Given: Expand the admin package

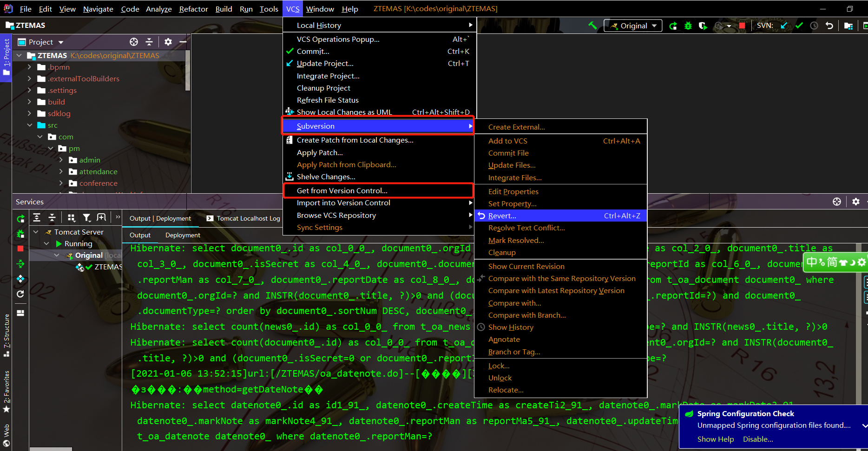Looking at the screenshot, I should click(61, 160).
